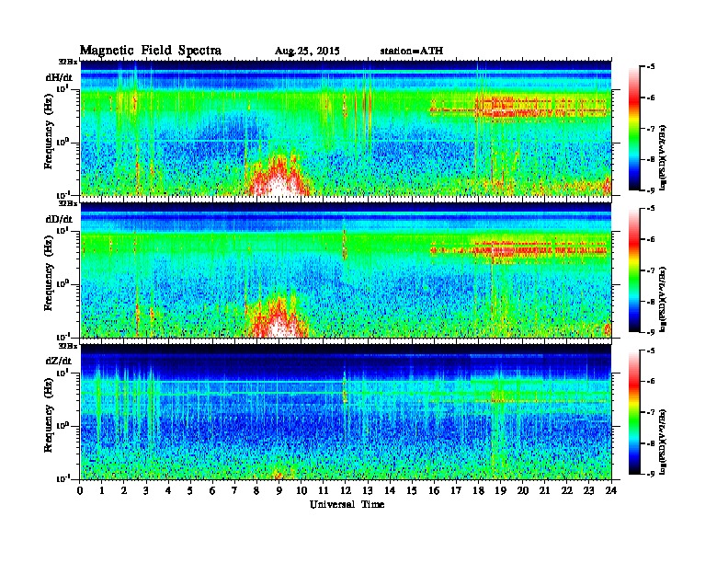Screen dimensions: 728x563
Task: Click the "station=ATH" label
Action: [412, 51]
